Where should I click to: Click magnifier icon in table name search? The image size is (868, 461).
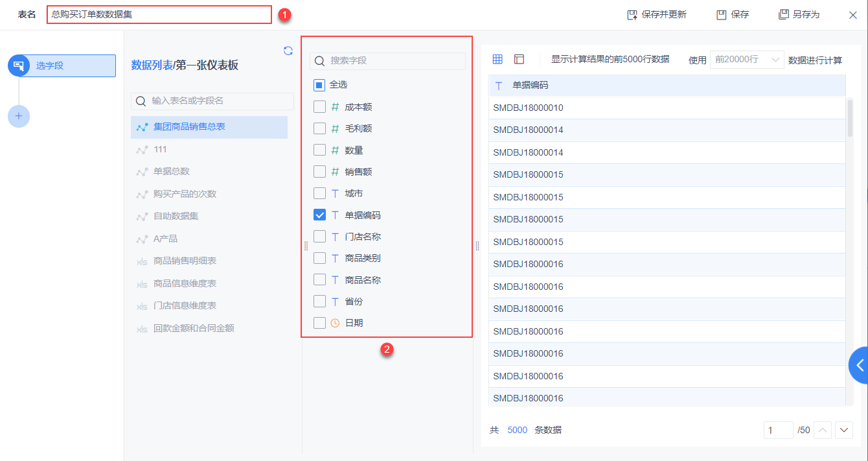pos(141,101)
